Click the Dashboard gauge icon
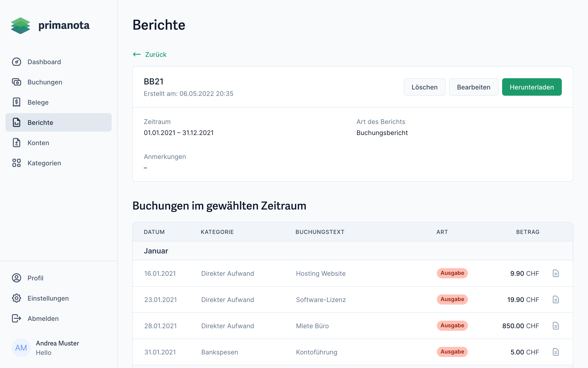Image resolution: width=588 pixels, height=368 pixels. coord(17,62)
